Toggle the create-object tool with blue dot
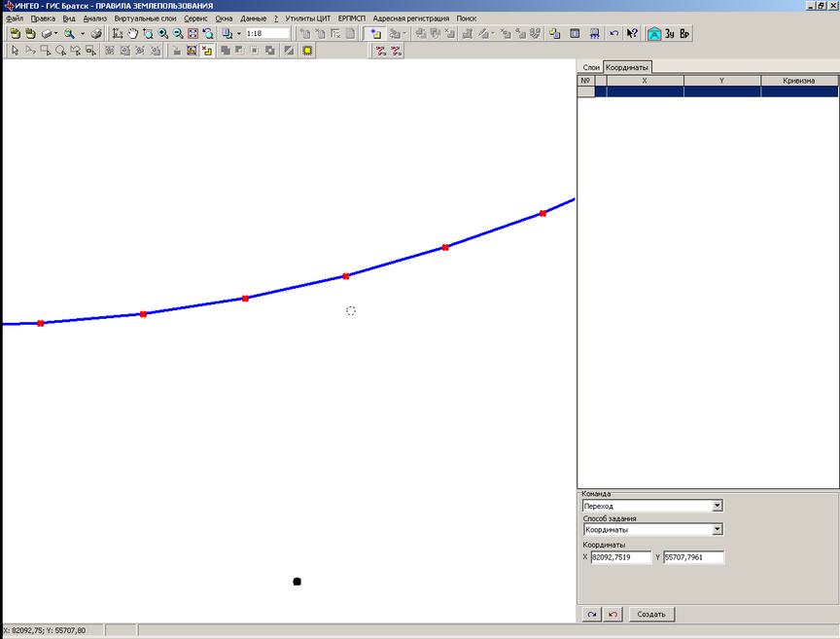Screen dimensions: 840x639 375,34
